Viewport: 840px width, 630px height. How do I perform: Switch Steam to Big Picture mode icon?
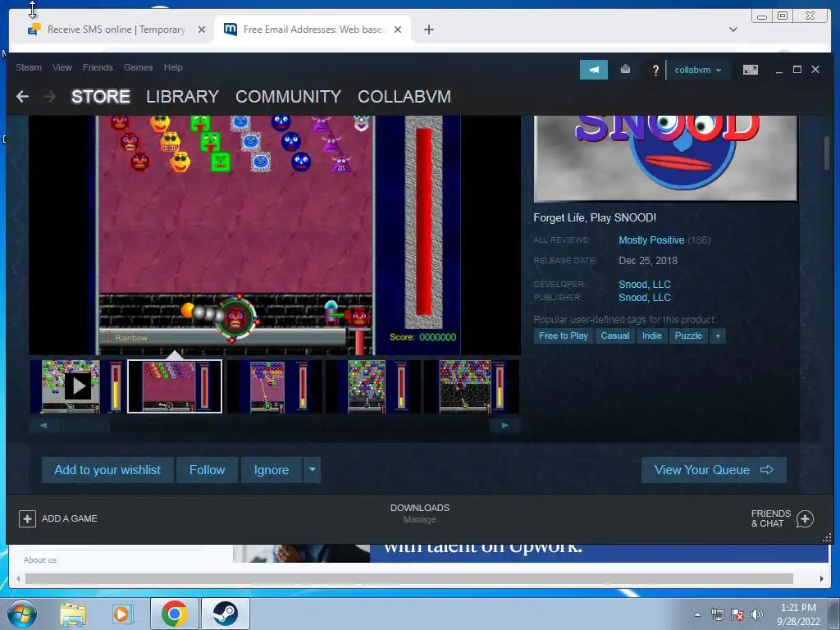(751, 70)
